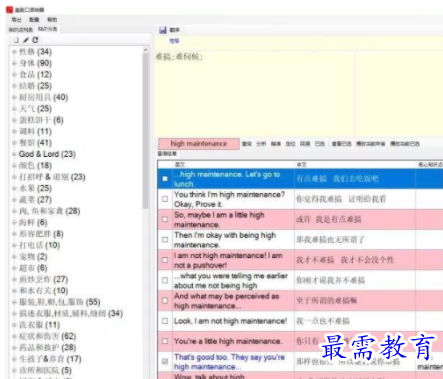Click the 'high maintenance' search input field
Image resolution: width=443 pixels, height=379 pixels.
[x=199, y=144]
